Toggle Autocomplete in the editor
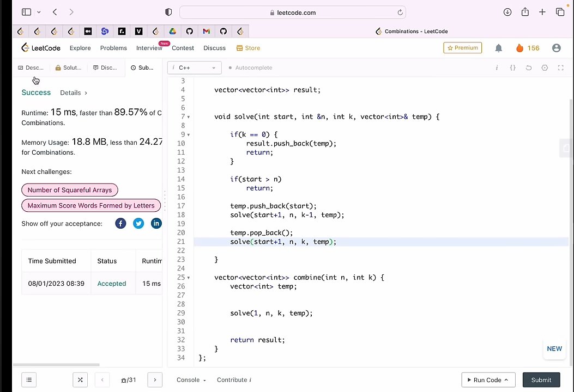This screenshot has height=392, width=574. (250, 68)
